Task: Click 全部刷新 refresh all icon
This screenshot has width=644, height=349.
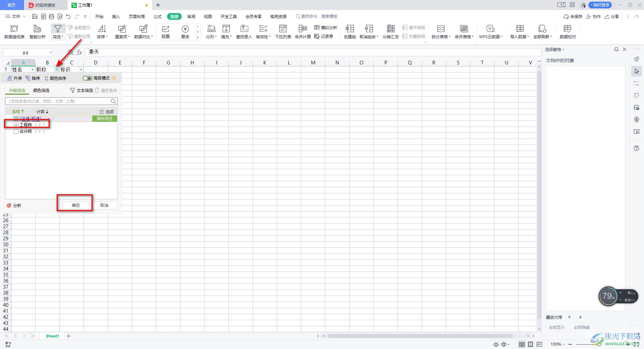Action: [x=542, y=29]
